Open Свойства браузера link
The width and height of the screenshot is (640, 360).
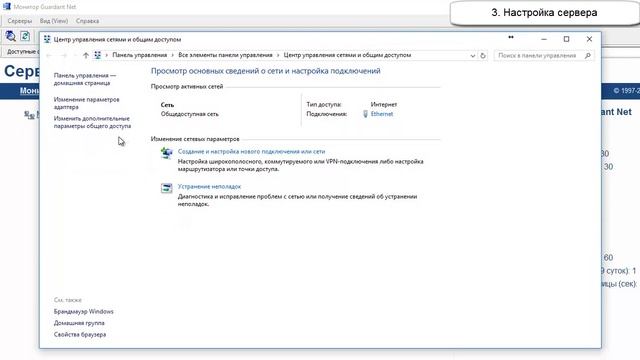pos(80,334)
